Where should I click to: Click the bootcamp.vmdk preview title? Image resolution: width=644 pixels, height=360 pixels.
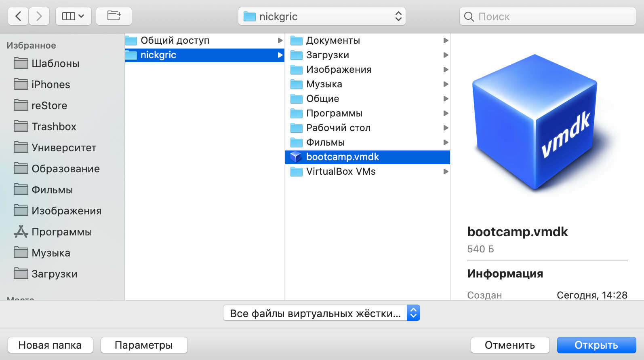click(x=518, y=232)
